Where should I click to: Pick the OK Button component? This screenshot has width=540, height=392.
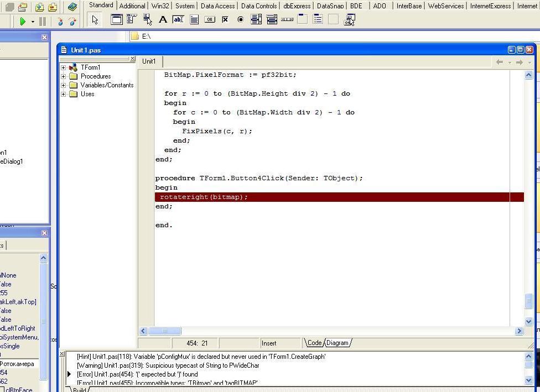210,20
